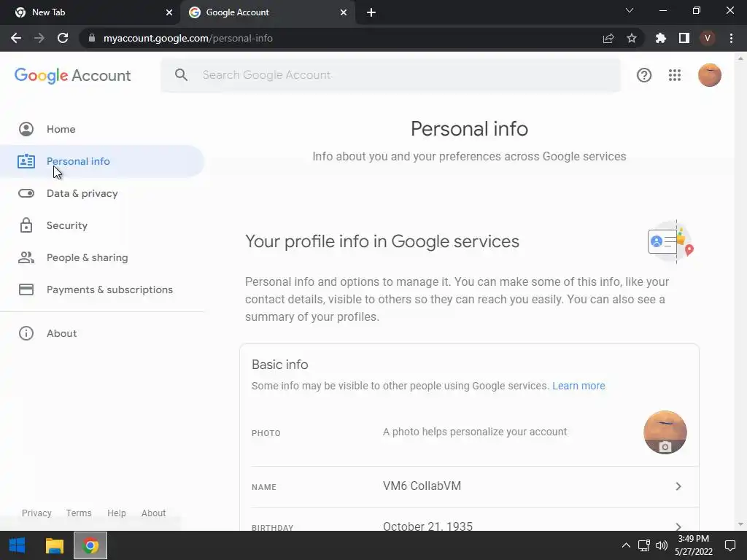Click the Security padlock sidebar icon
This screenshot has height=560, width=747.
coord(26,225)
